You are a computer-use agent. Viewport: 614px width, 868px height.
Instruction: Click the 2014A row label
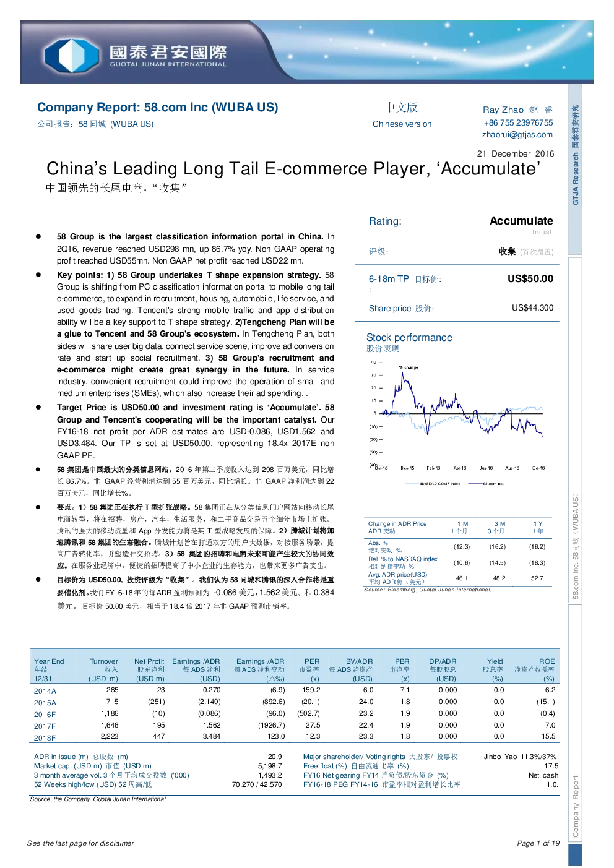pos(45,691)
